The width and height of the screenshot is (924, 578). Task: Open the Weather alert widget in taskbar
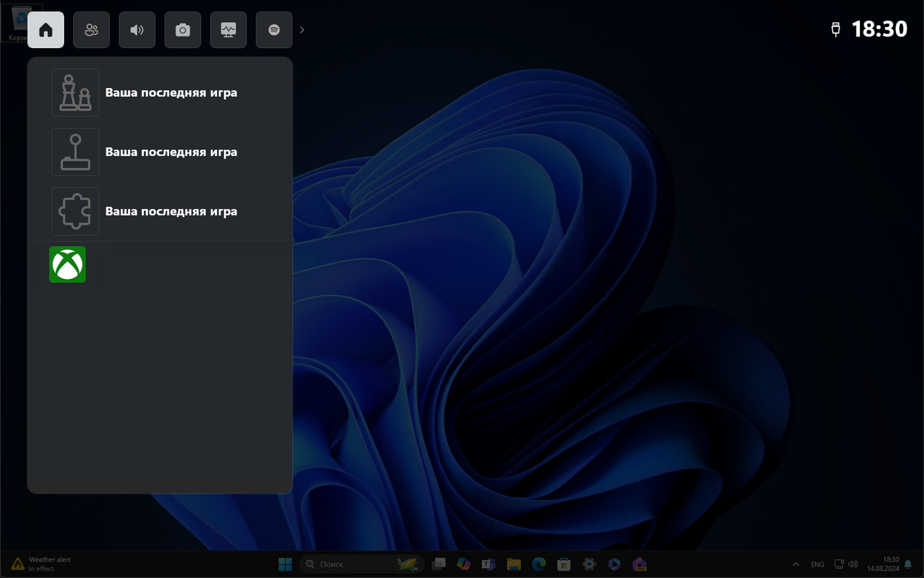pyautogui.click(x=41, y=564)
